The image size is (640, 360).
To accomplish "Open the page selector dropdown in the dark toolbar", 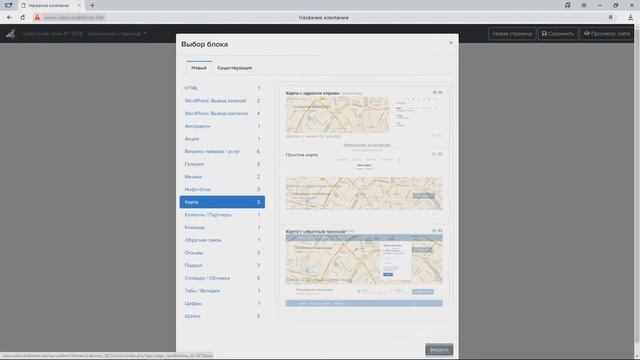I will [117, 34].
